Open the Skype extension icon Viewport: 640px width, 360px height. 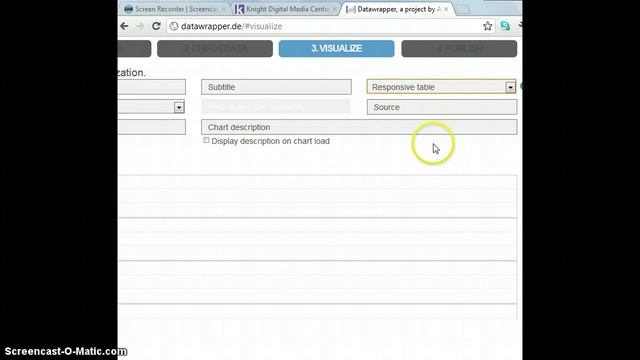coord(505,26)
